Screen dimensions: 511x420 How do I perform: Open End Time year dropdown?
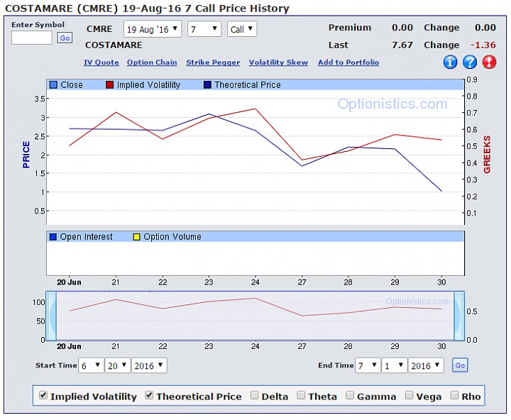coord(426,365)
